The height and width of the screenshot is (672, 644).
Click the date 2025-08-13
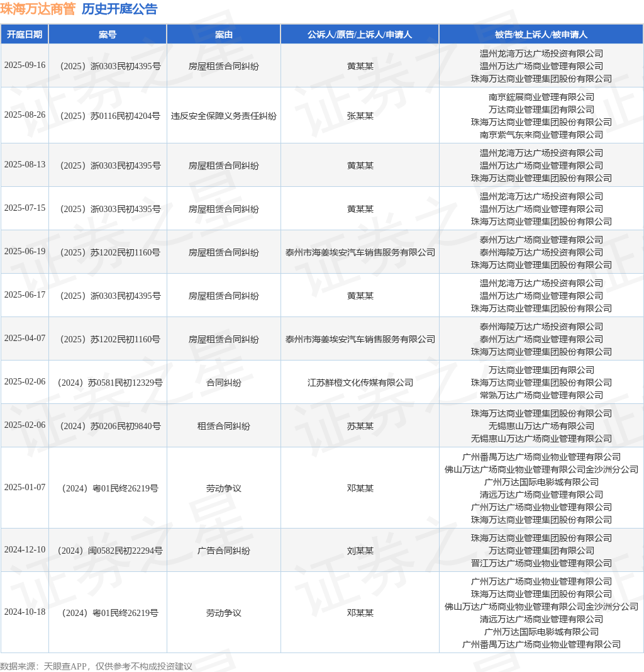pyautogui.click(x=25, y=165)
